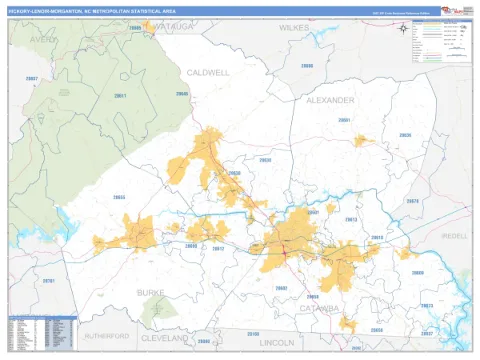
Task: Click ZIP code 28658 above Catawba label
Action: pos(312,297)
